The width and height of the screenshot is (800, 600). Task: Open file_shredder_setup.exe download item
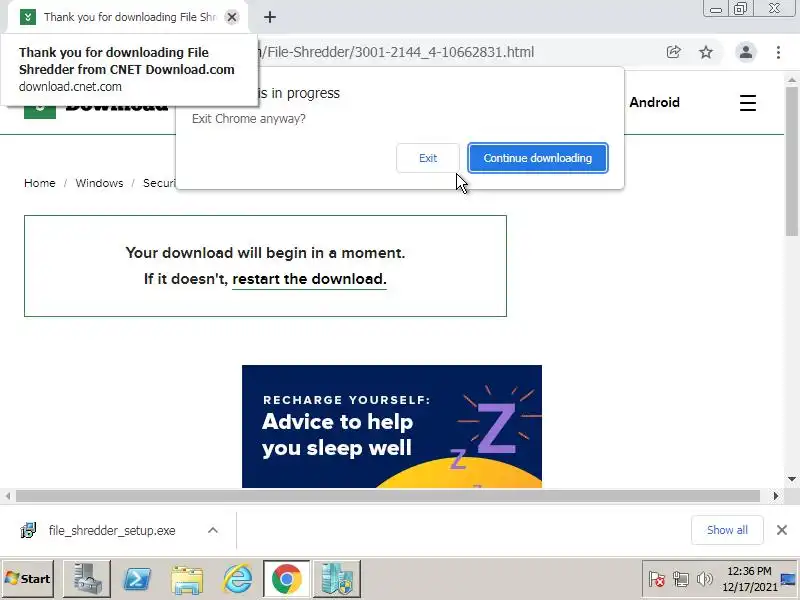point(112,531)
